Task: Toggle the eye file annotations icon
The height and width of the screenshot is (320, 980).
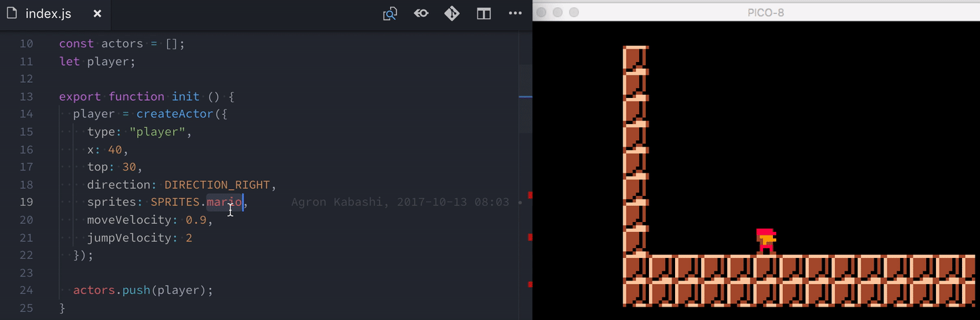Action: pos(421,13)
